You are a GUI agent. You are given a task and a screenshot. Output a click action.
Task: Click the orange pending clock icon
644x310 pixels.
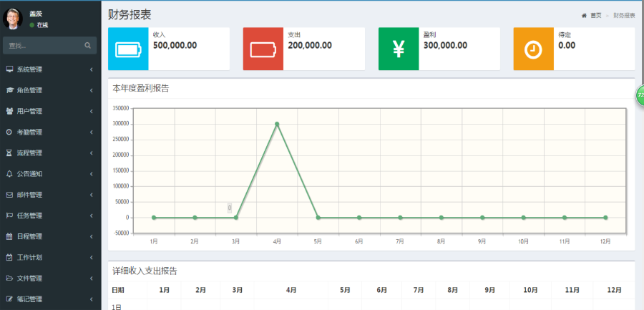(x=533, y=49)
